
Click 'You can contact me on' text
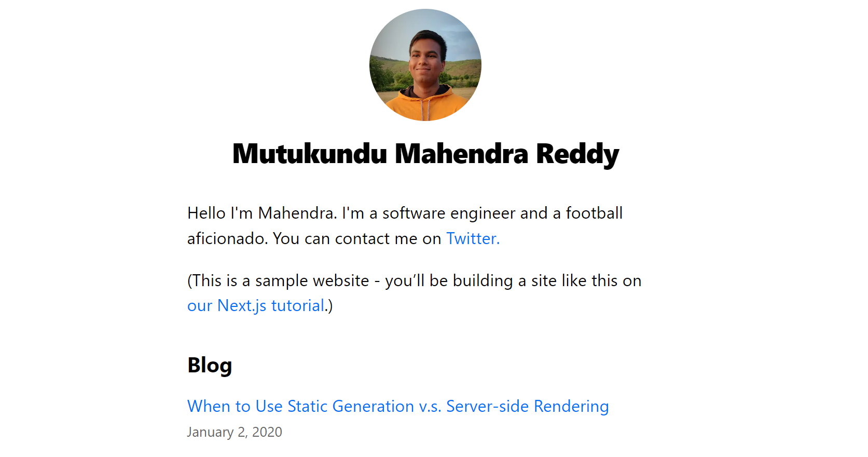[357, 238]
